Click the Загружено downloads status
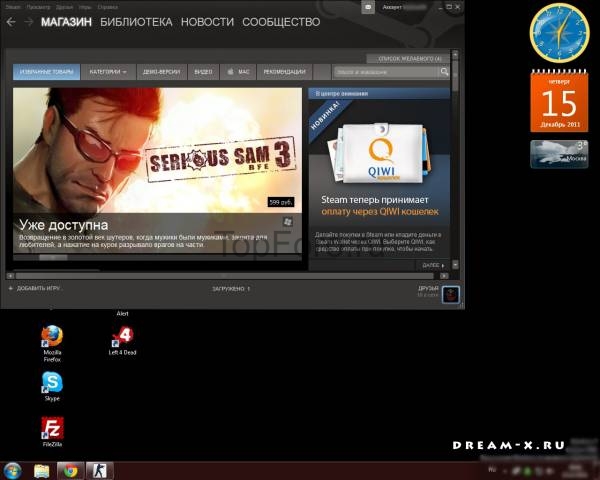 (x=231, y=289)
